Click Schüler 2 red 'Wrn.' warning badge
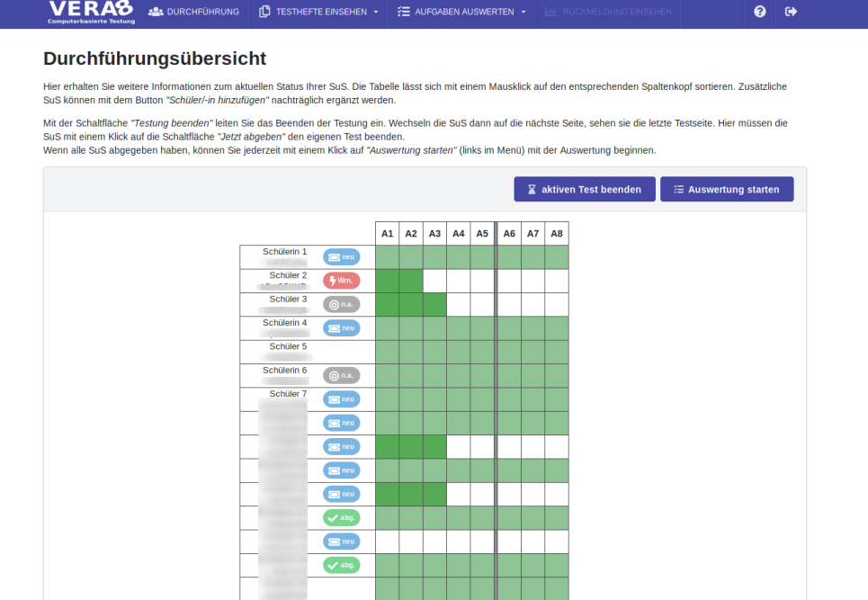Image resolution: width=868 pixels, height=600 pixels. point(341,281)
